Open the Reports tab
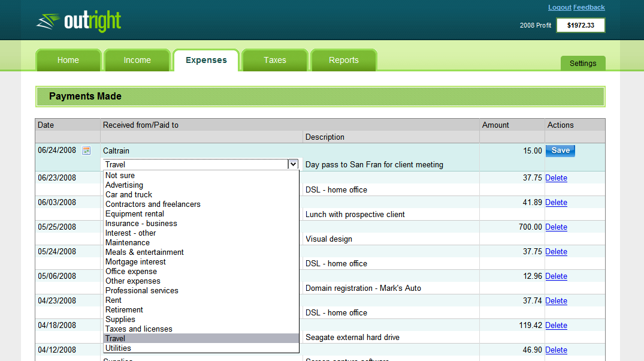Viewport: 644px width, 361px height. (x=344, y=60)
